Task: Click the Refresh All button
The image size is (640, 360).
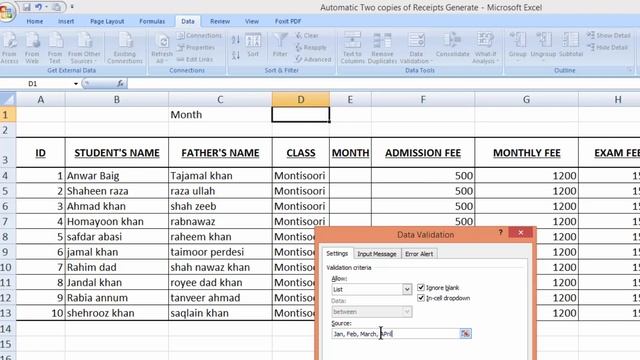Action: point(162,48)
